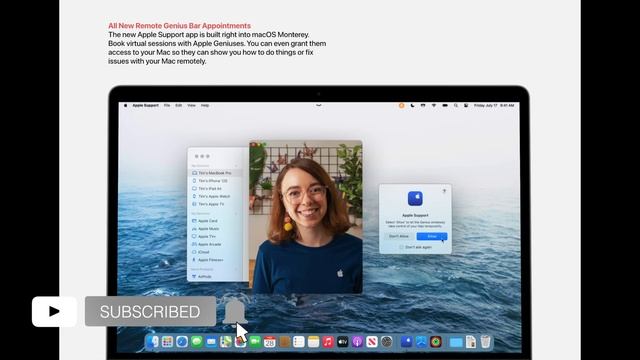Open Launchpad from the Dock
The width and height of the screenshot is (640, 360).
pos(167,342)
